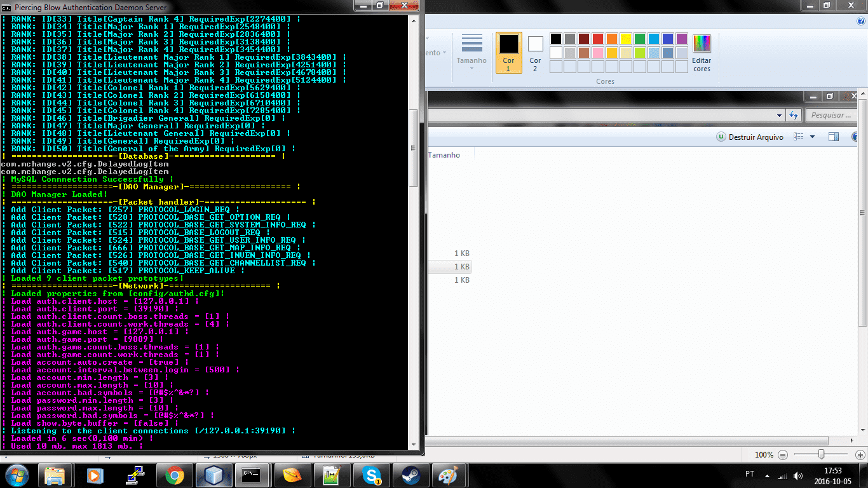Click the console vertical scrollbar thumb
This screenshot has width=868, height=488.
pyautogui.click(x=414, y=148)
